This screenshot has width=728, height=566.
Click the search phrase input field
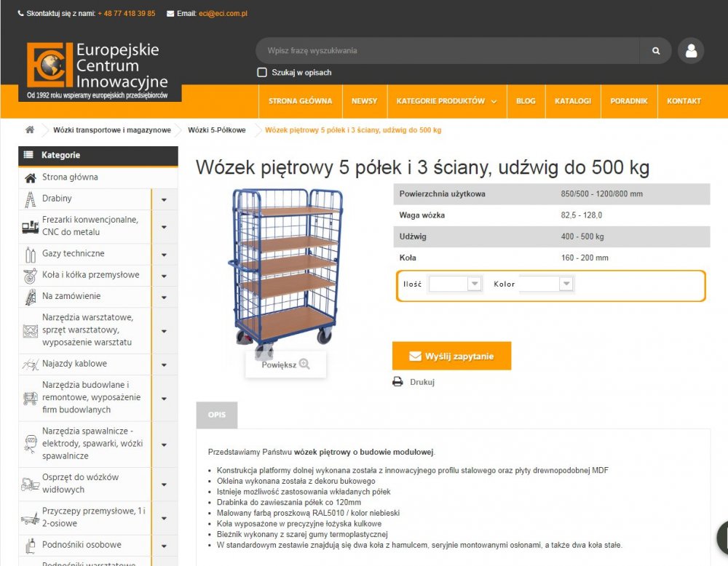(x=448, y=51)
